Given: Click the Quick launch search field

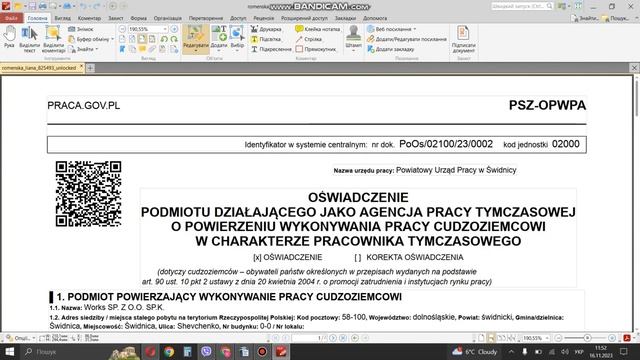Looking at the screenshot, I should point(522,6).
